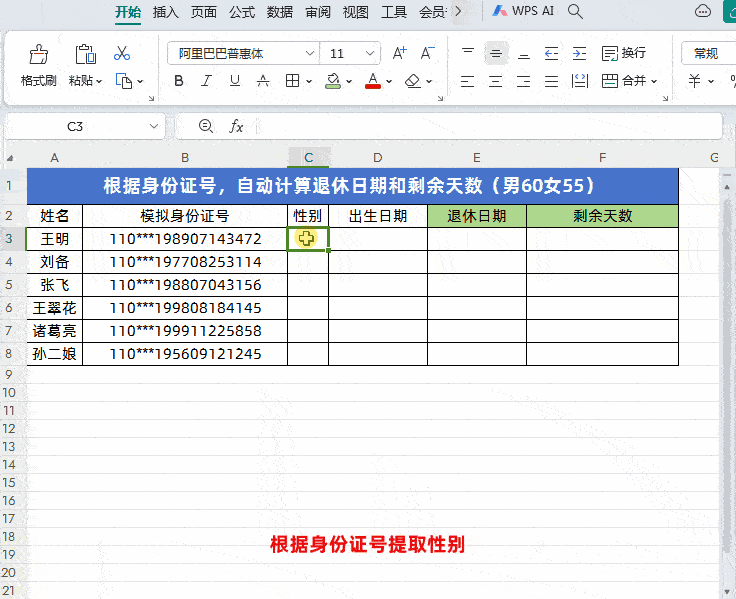Screen dimensions: 736x599
Task: Apply the fill color bucket
Action: coord(333,81)
